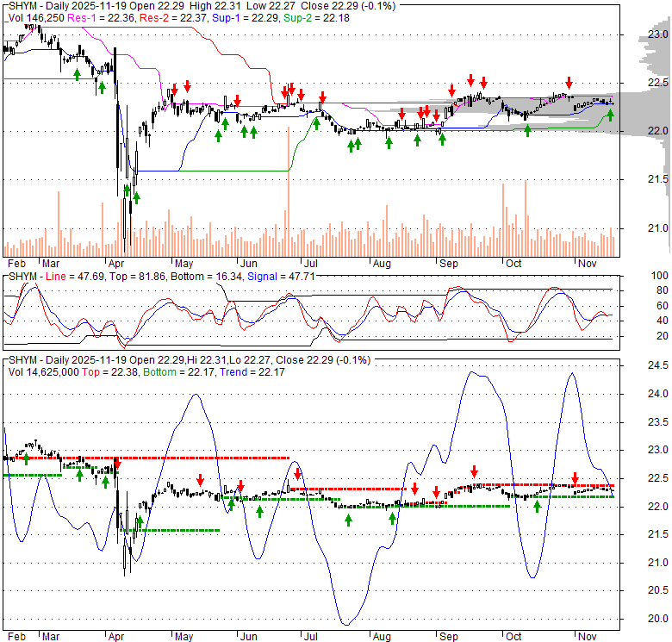Viewport: 672px width, 642px height.
Task: Click the green buy arrow in November, top chart
Action: pos(610,115)
